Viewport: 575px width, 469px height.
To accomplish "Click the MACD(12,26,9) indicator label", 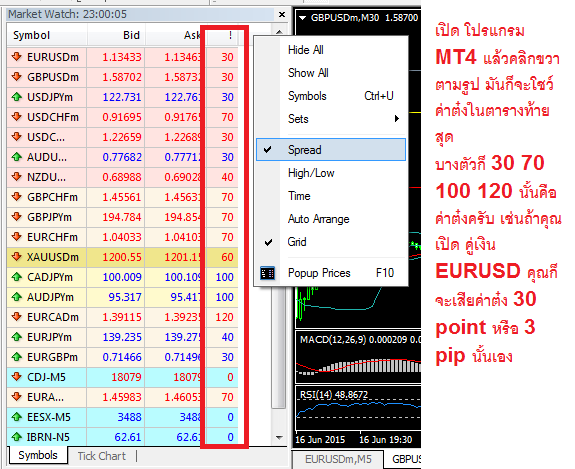I will [x=333, y=339].
